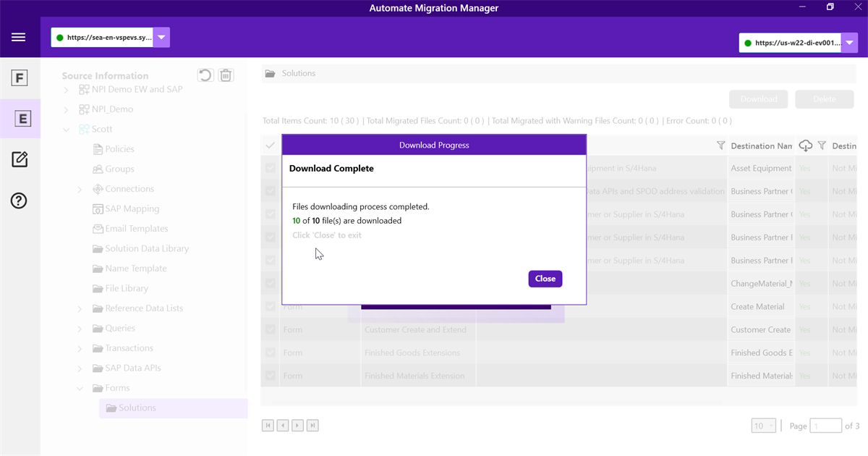868x456 pixels.
Task: Select File Library in the tree
Action: pyautogui.click(x=127, y=288)
